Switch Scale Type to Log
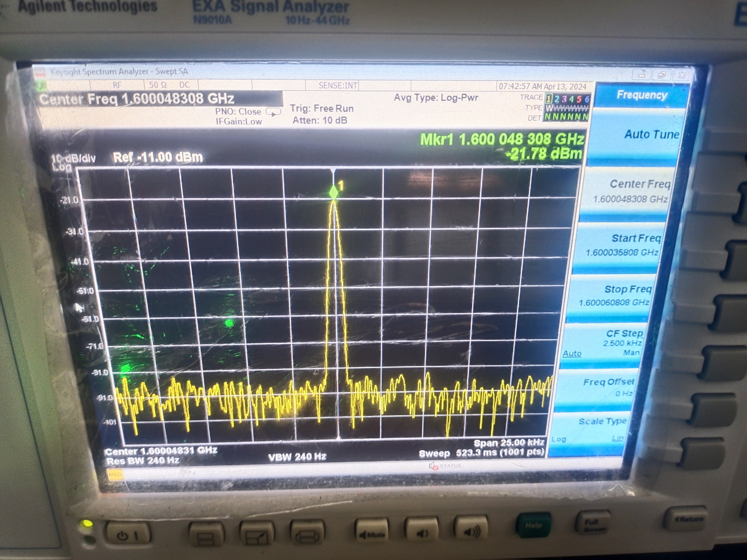Viewport: 747px width, 560px height. coord(559,439)
